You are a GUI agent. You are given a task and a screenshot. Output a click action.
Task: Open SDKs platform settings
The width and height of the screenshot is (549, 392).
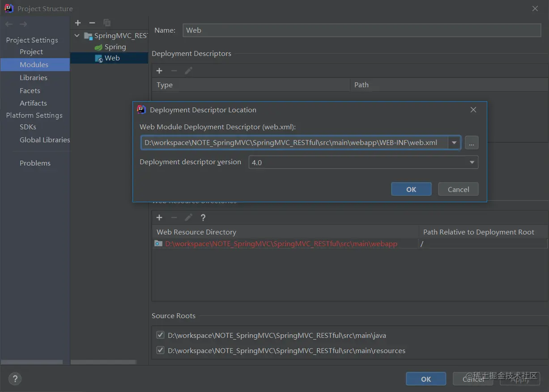28,127
